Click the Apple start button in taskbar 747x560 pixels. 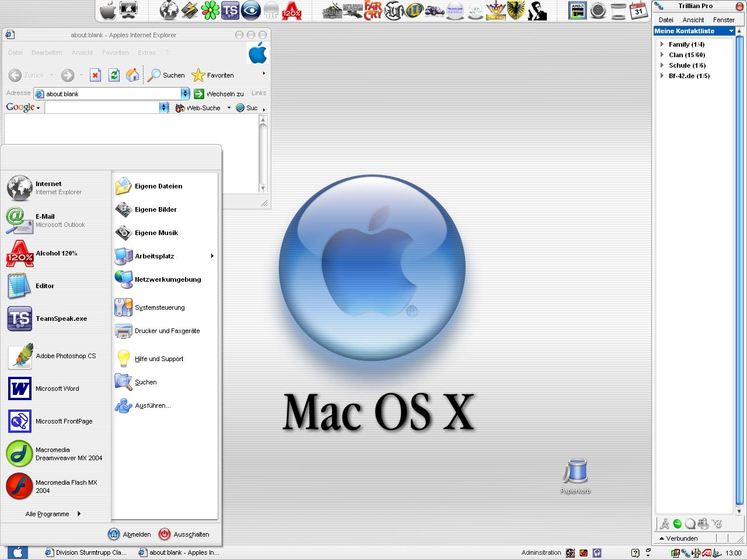(x=18, y=552)
